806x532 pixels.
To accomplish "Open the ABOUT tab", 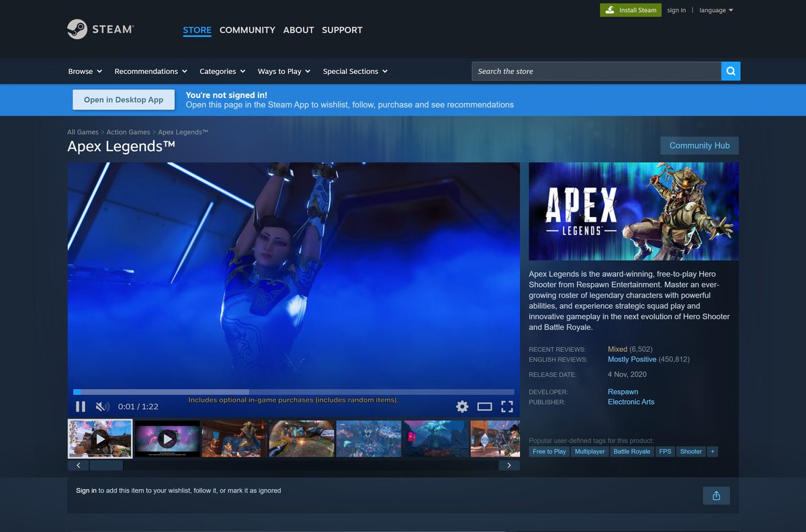I will click(298, 30).
